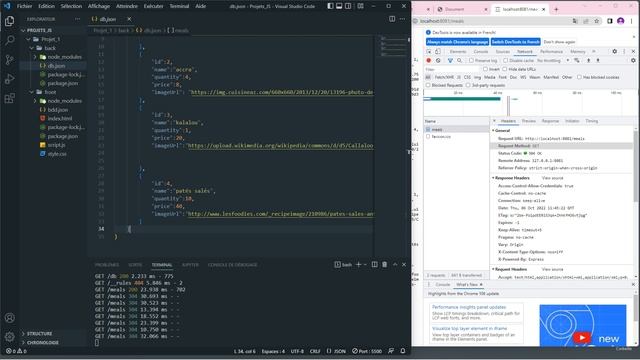Open the Affichage menu

coord(99,6)
